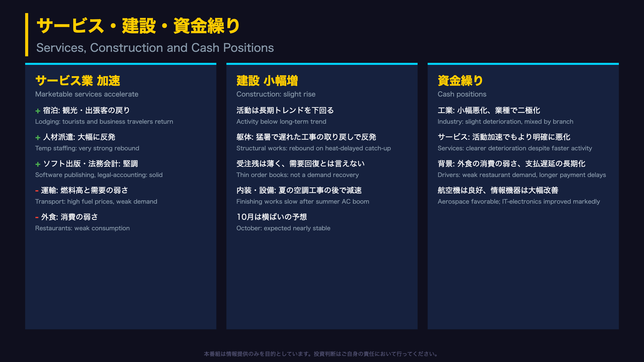This screenshot has width=644, height=362.
Task: Select Transport: high fuel prices, weak demand
Action: click(x=96, y=202)
